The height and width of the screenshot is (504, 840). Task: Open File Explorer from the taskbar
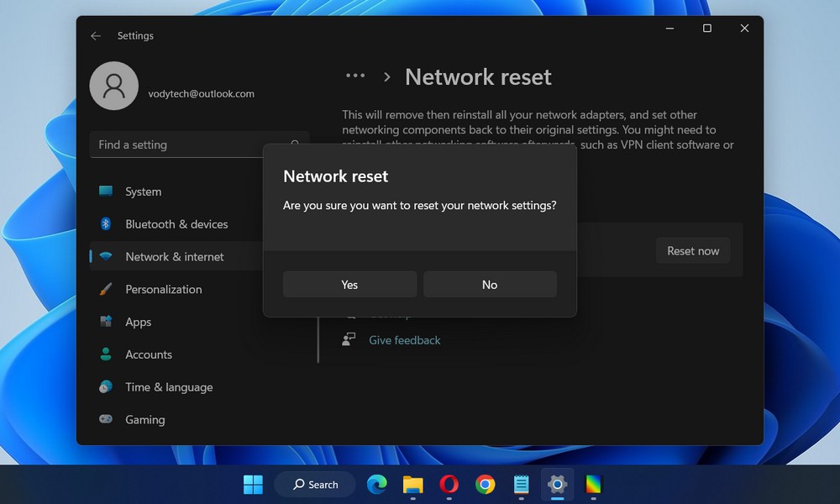412,485
